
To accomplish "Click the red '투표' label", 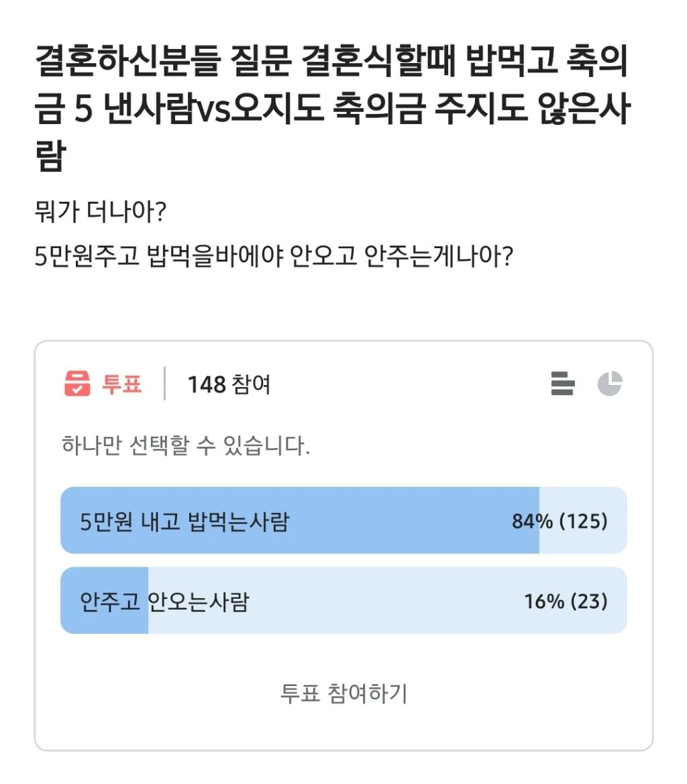I will (122, 384).
